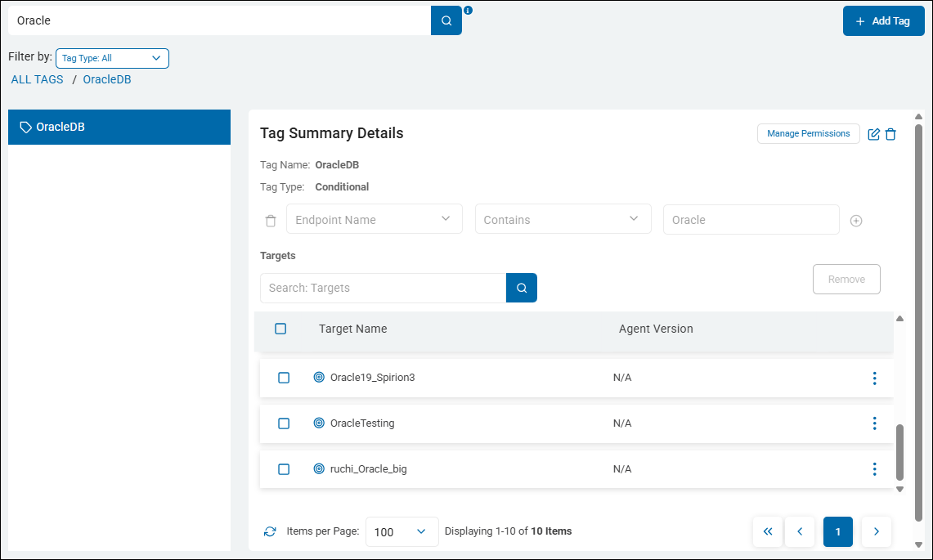The width and height of the screenshot is (933, 560).
Task: Select the OracleTesting row checkbox
Action: click(x=284, y=423)
